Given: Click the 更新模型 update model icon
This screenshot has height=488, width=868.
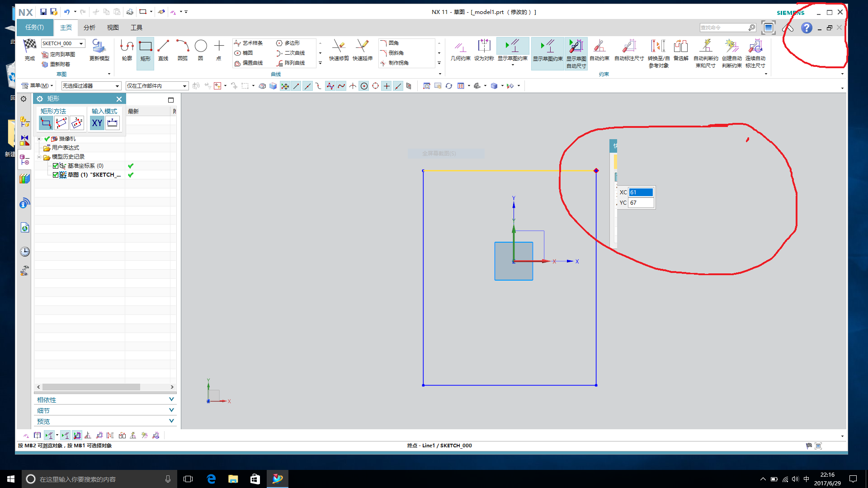Looking at the screenshot, I should pyautogui.click(x=99, y=50).
